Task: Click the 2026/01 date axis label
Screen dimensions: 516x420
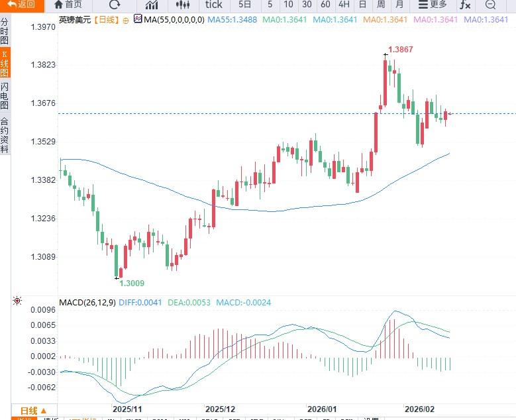Action: pos(322,409)
